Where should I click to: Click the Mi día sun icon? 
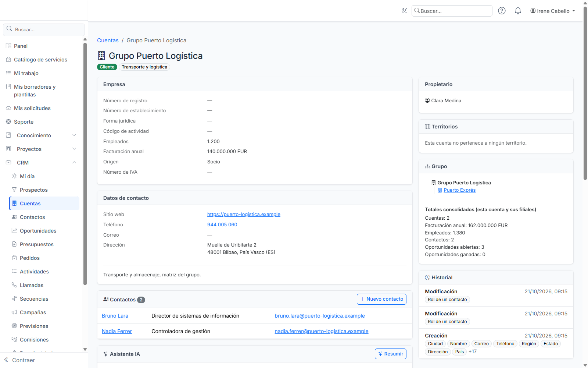tap(14, 176)
